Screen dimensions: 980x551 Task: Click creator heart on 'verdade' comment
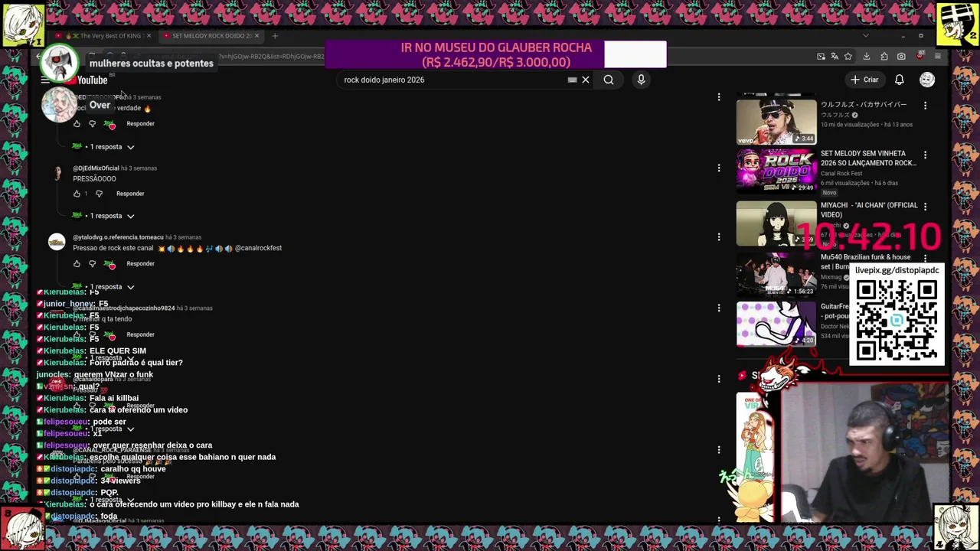110,124
